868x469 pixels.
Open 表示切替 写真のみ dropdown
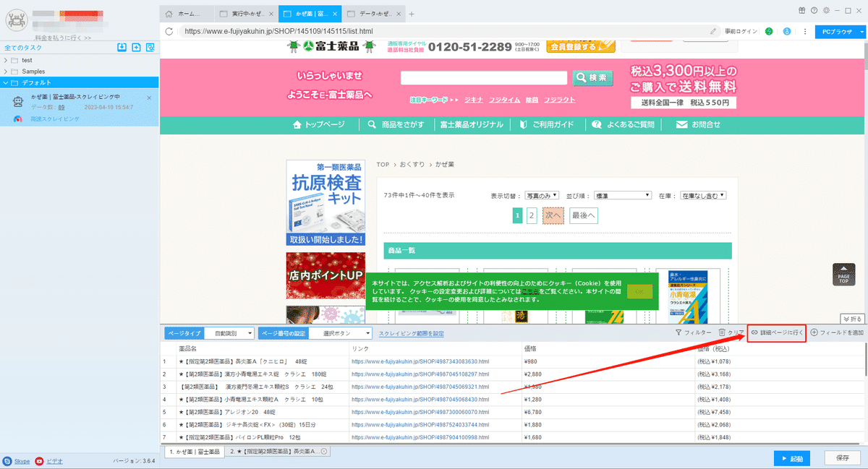click(x=542, y=195)
